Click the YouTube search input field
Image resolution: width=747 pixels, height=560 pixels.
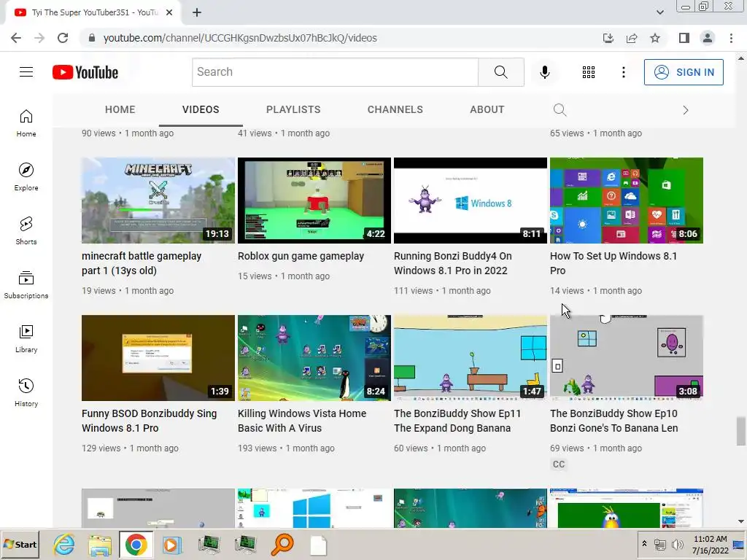tap(335, 72)
